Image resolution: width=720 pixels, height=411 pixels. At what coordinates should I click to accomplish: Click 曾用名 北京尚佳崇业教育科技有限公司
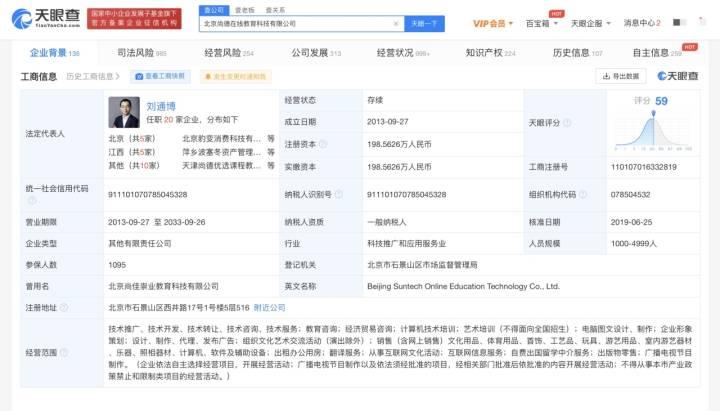tap(163, 286)
